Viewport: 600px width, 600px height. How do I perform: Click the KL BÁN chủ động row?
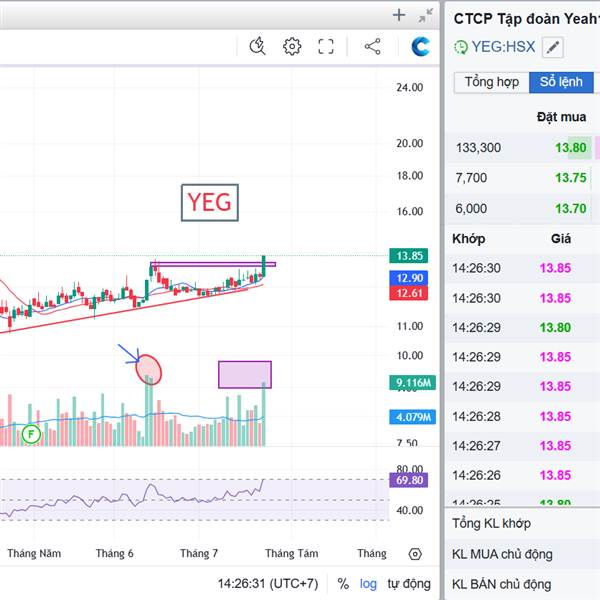click(x=522, y=584)
